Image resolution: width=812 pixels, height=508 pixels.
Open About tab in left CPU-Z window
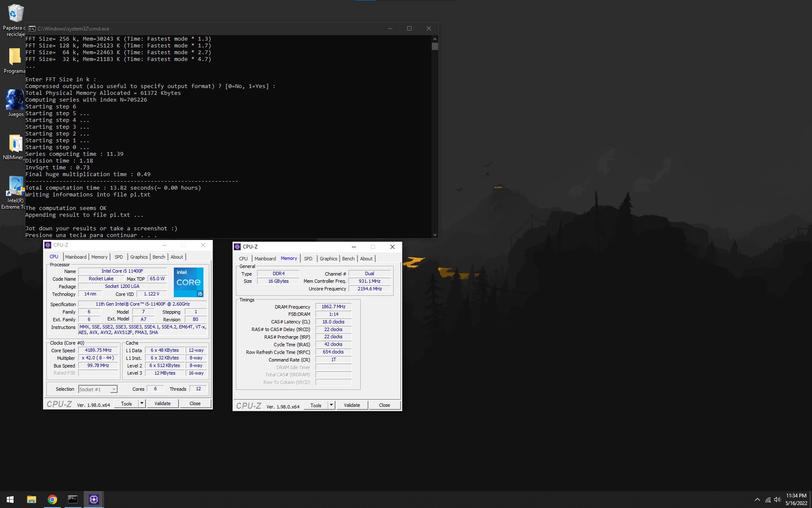[x=177, y=257]
